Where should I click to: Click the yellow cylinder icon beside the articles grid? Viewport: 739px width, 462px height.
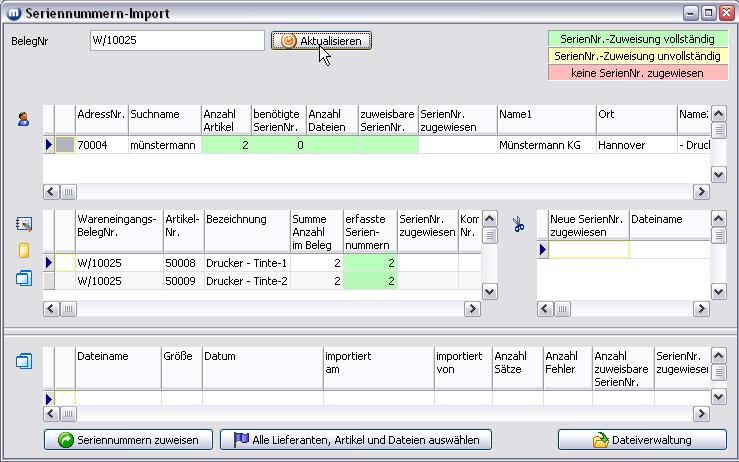[24, 252]
